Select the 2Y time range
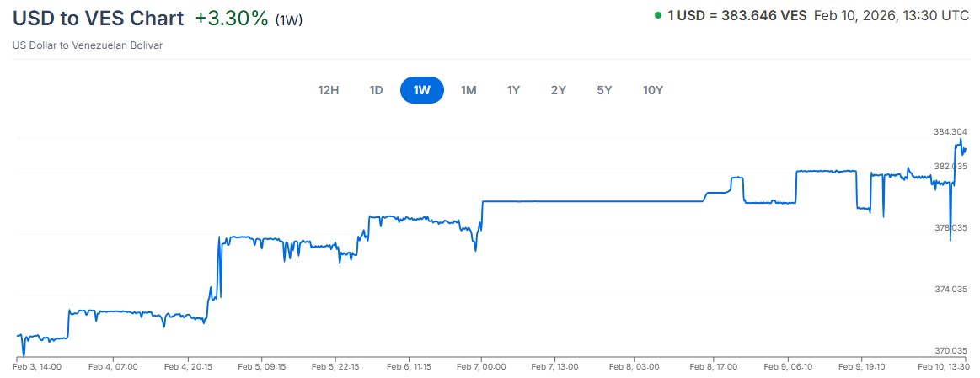The image size is (980, 378). coord(558,90)
